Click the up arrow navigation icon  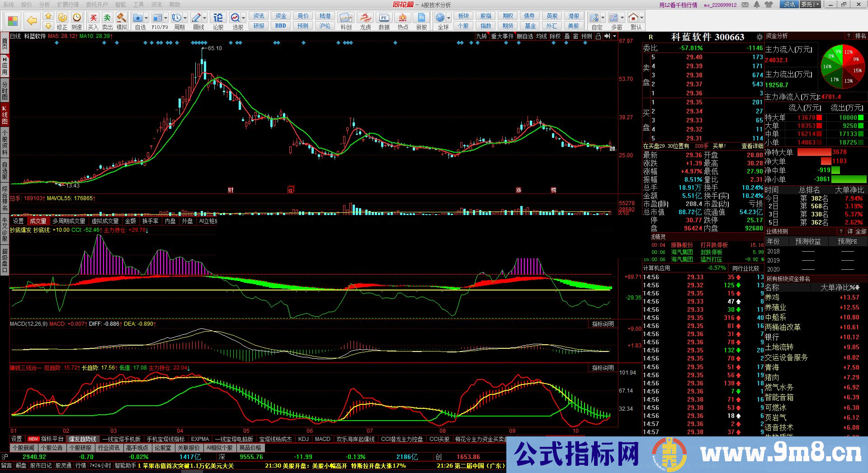click(48, 16)
